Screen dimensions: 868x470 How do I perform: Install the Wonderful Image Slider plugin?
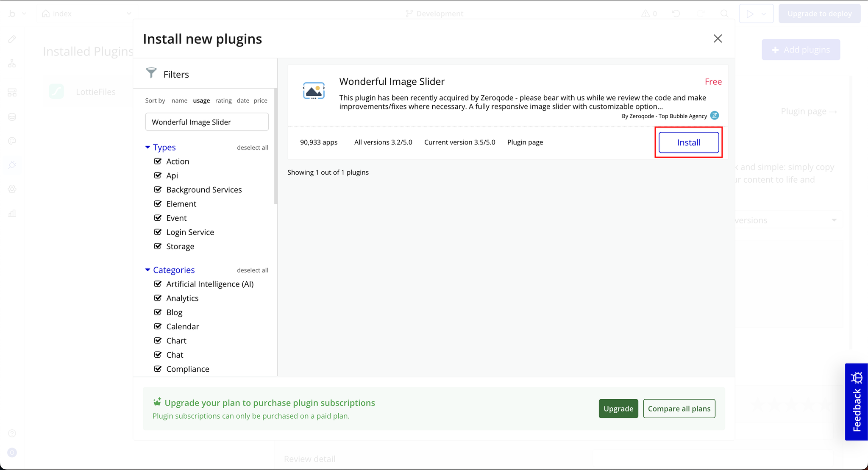click(x=688, y=142)
